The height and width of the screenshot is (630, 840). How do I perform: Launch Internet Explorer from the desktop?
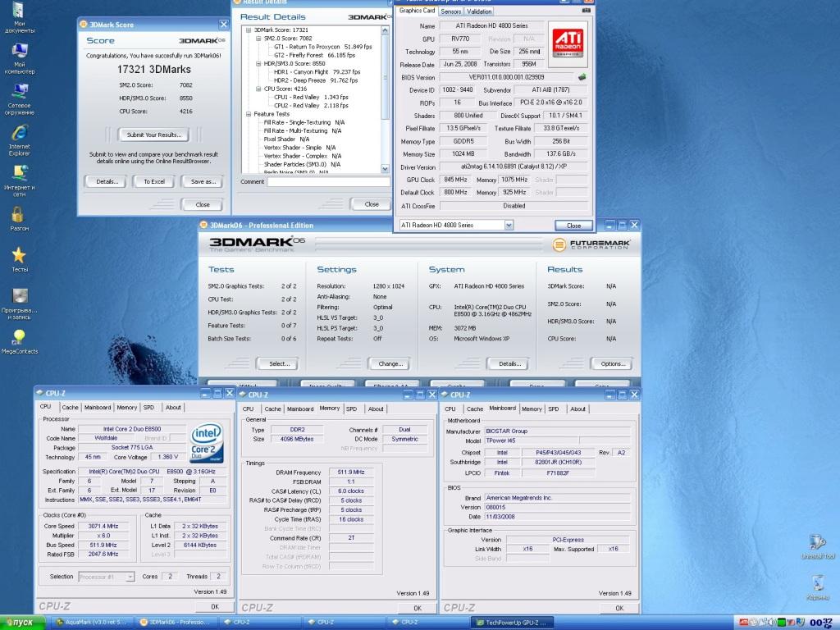click(x=20, y=140)
